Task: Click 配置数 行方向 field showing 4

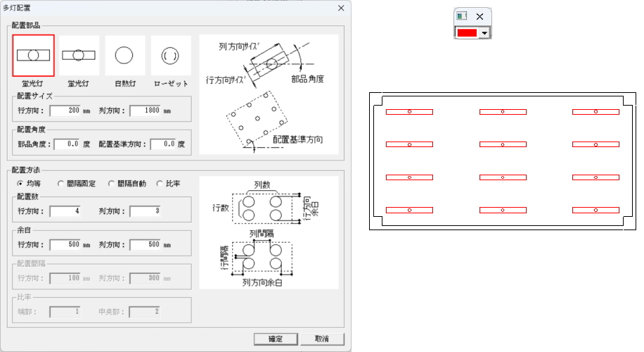Action: click(x=65, y=211)
